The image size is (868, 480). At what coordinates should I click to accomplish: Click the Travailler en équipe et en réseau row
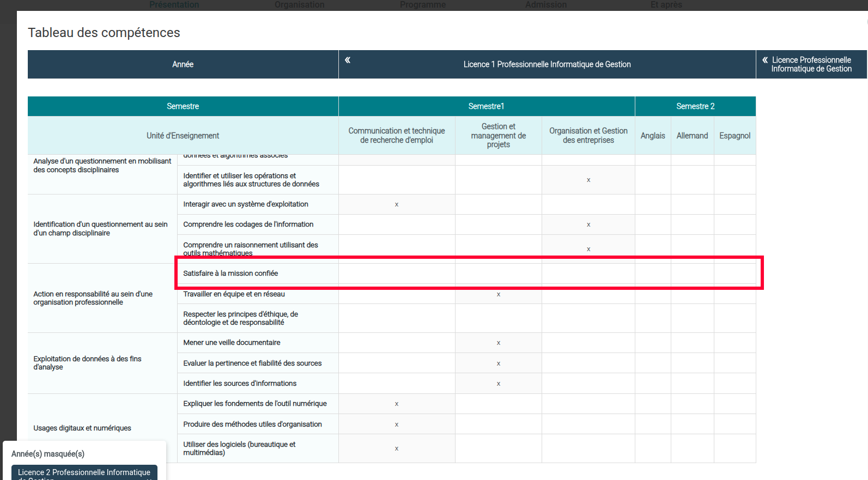[234, 294]
